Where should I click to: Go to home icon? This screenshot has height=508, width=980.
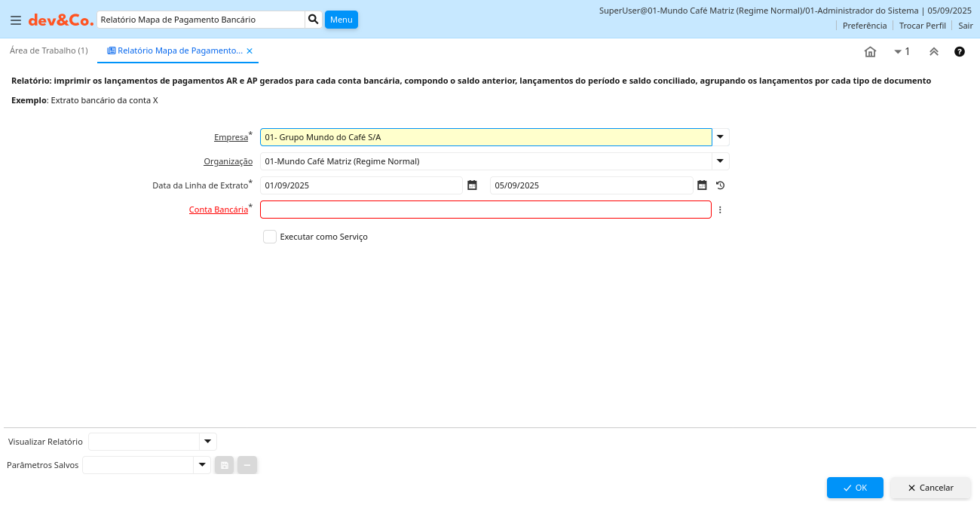coord(870,52)
